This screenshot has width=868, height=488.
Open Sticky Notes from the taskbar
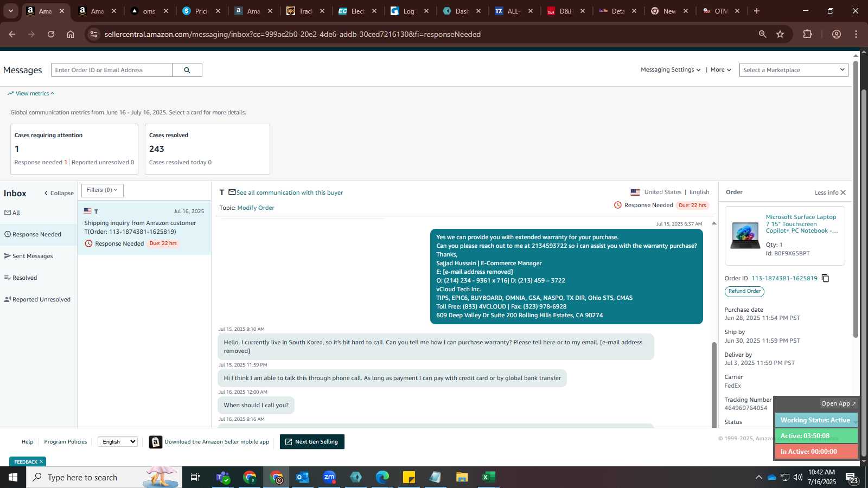tap(409, 477)
